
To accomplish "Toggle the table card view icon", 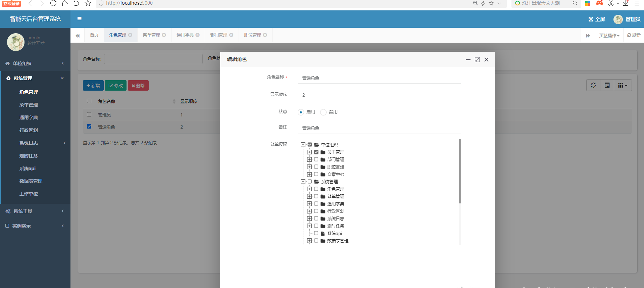I will pos(607,85).
